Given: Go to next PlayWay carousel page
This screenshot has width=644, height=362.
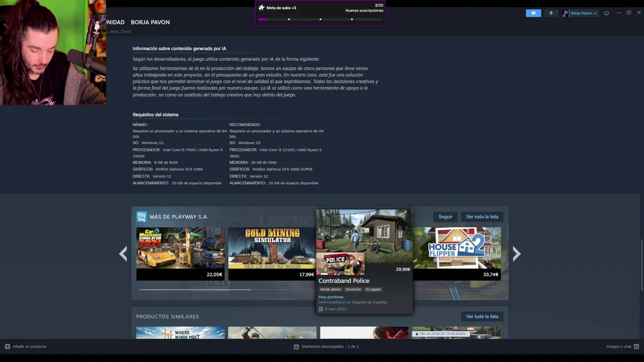Looking at the screenshot, I should tap(516, 253).
